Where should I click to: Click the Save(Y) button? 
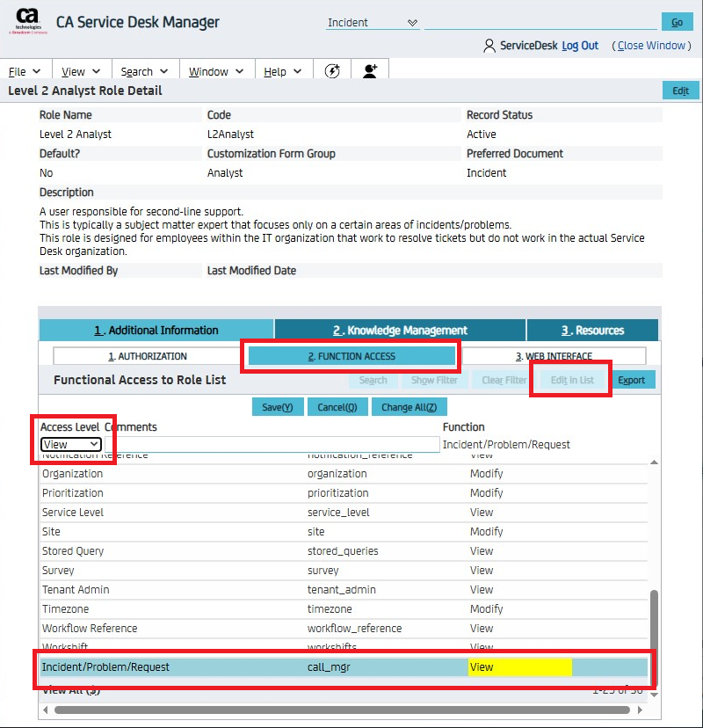278,407
